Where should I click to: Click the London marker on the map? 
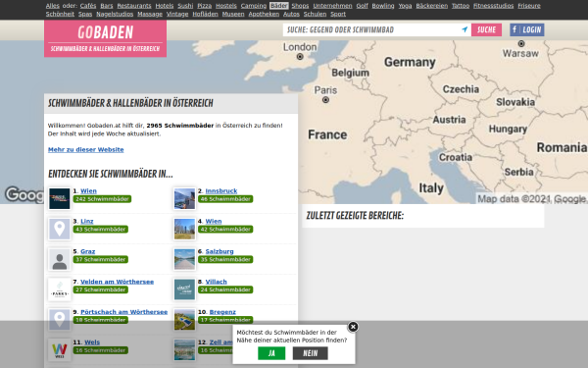coord(300,57)
